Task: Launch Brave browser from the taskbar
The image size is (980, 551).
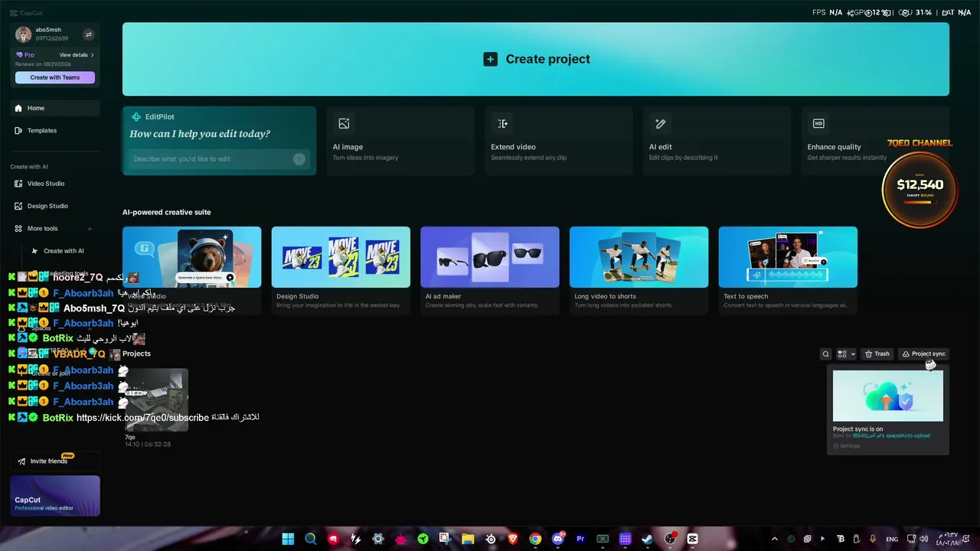Action: (512, 539)
